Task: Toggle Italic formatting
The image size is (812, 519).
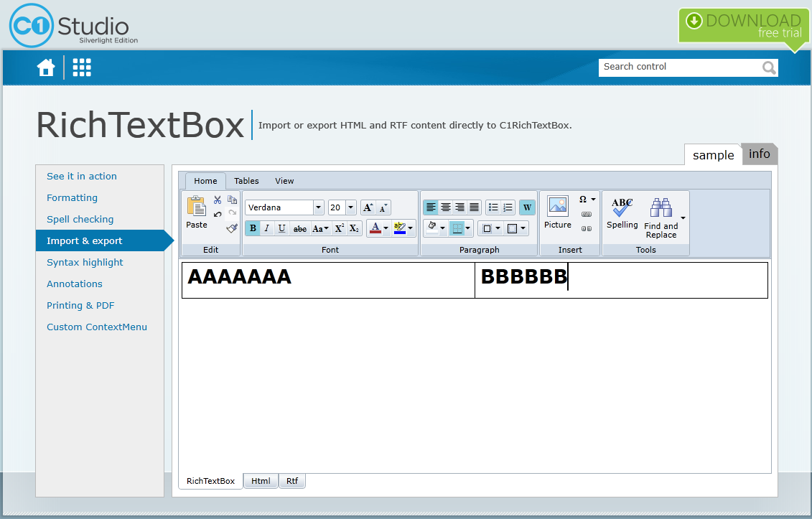Action: tap(266, 228)
